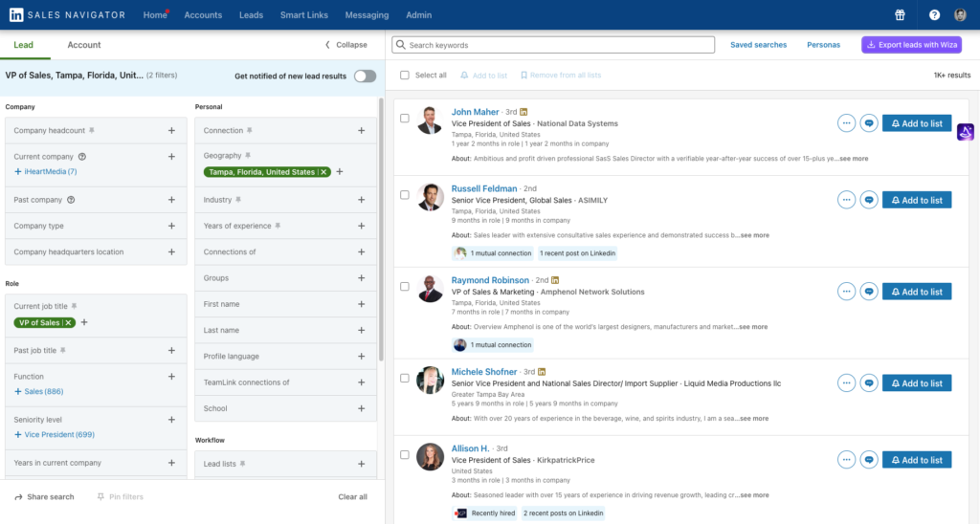Open Messaging in navigation bar
Image resolution: width=980 pixels, height=524 pixels.
point(367,15)
